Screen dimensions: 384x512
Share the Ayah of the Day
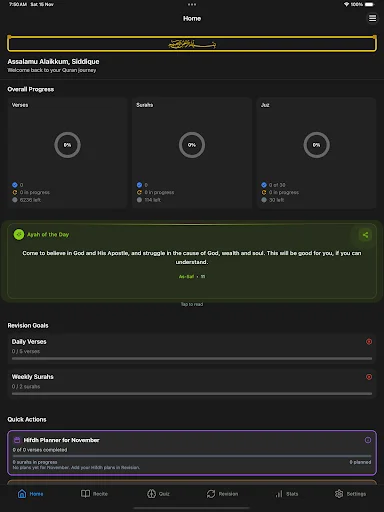[x=365, y=235]
